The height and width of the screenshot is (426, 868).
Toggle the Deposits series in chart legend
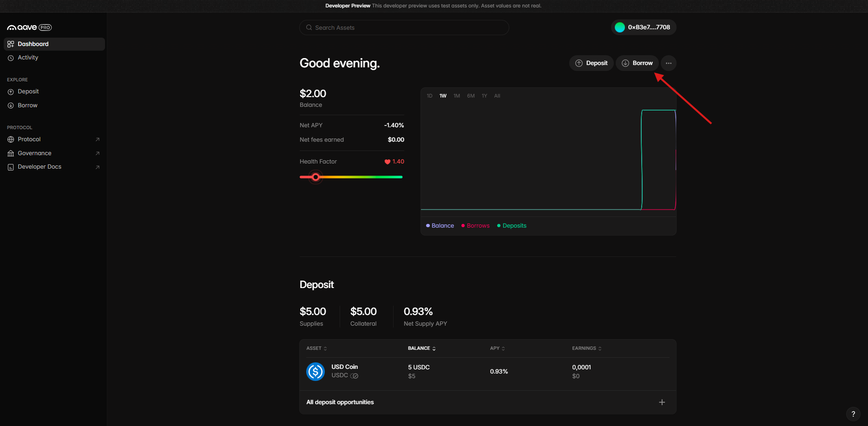click(512, 226)
